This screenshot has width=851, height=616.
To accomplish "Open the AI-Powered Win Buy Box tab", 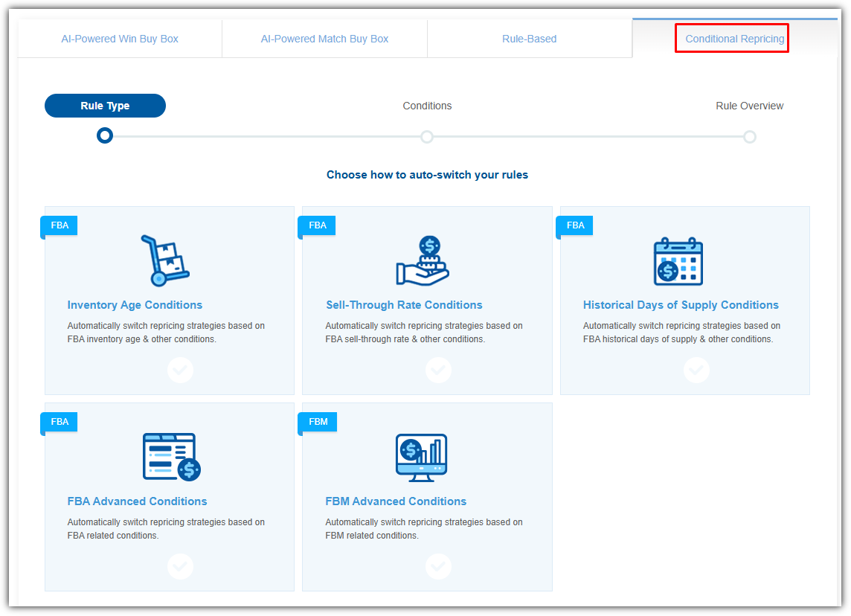I will point(120,39).
